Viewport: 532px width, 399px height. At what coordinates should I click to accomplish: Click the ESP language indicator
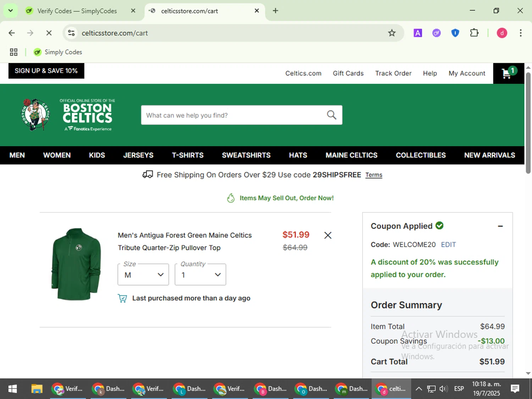(x=459, y=389)
